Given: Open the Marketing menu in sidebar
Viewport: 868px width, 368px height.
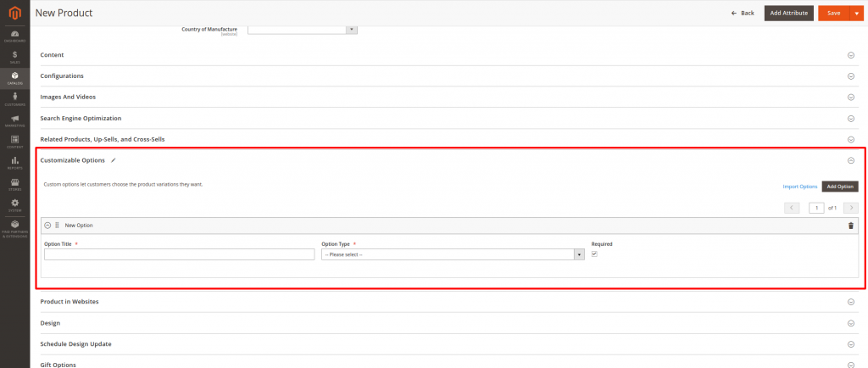Looking at the screenshot, I should [14, 120].
